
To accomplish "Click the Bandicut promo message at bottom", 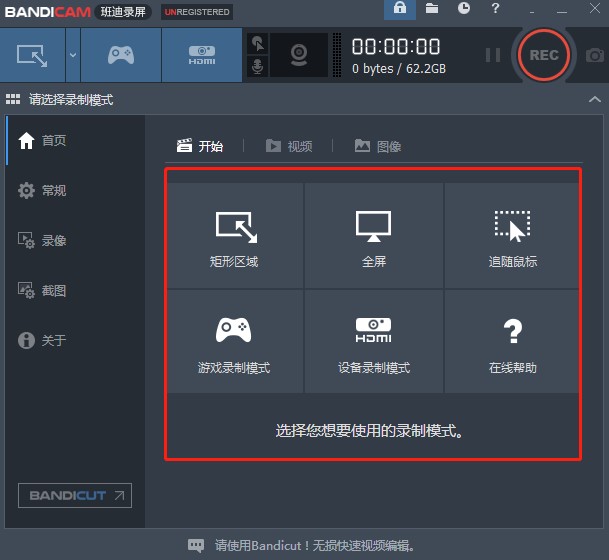I will 314,546.
